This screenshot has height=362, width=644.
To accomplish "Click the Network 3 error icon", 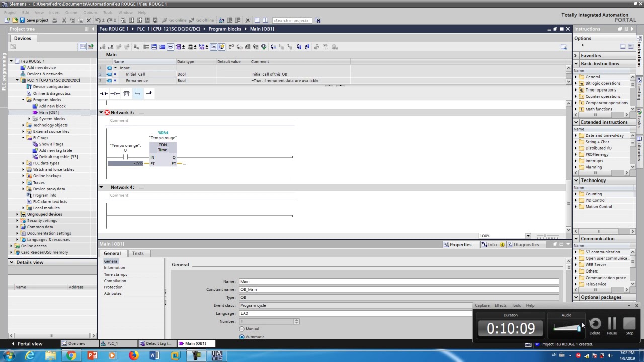I will click(x=107, y=112).
